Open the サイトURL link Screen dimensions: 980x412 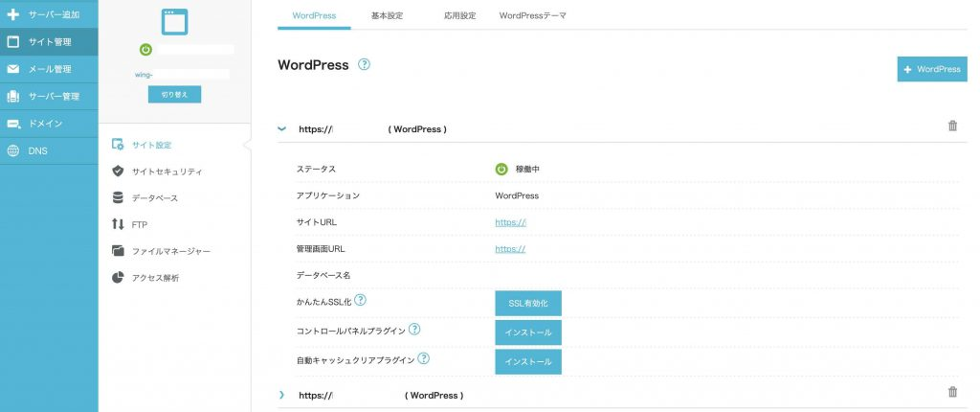511,222
